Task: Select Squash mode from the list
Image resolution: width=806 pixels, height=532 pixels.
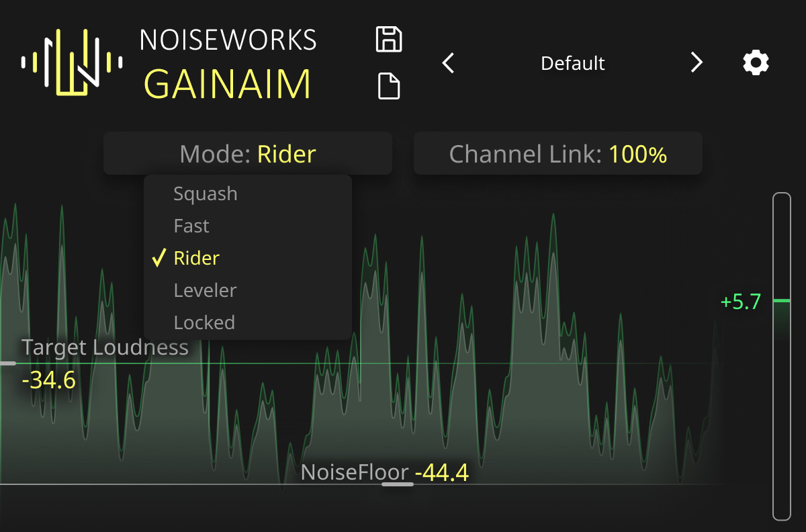Action: 205,193
